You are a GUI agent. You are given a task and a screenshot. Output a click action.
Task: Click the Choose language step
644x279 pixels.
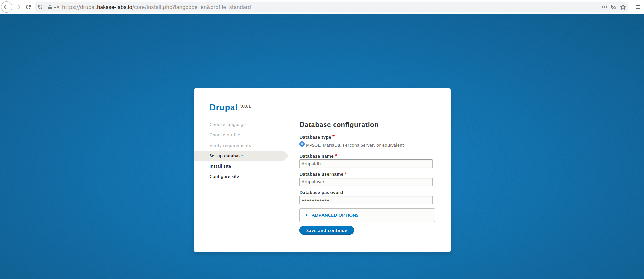tap(227, 124)
